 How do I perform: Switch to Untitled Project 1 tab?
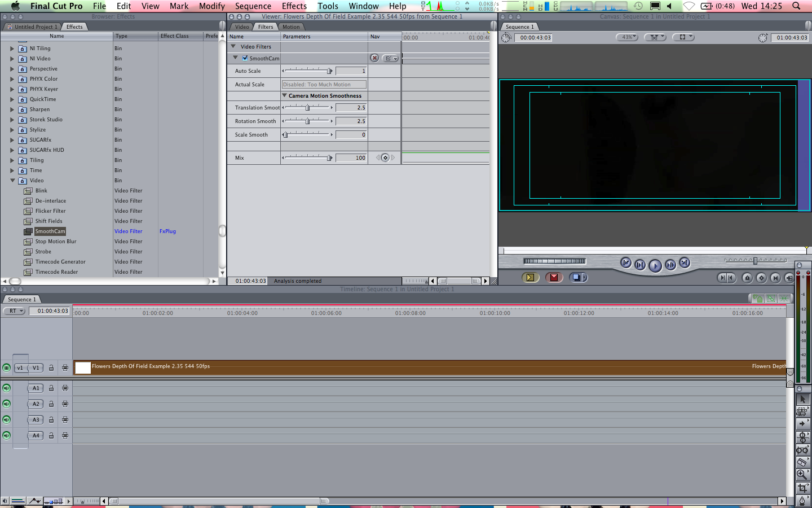(x=32, y=27)
